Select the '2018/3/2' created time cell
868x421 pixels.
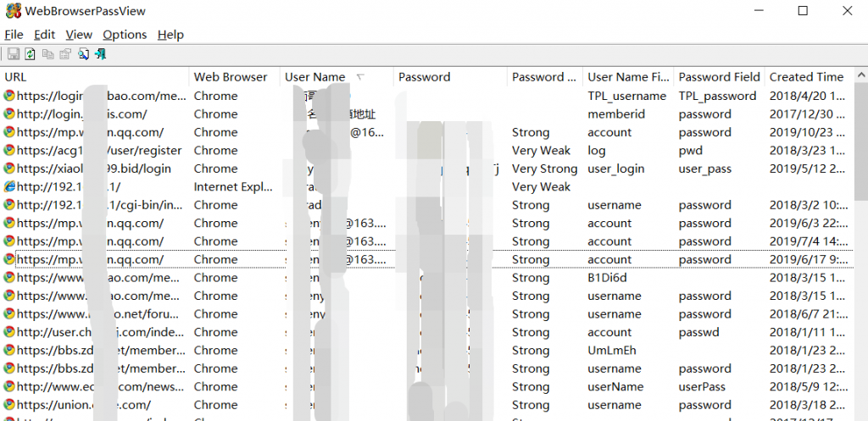point(808,205)
